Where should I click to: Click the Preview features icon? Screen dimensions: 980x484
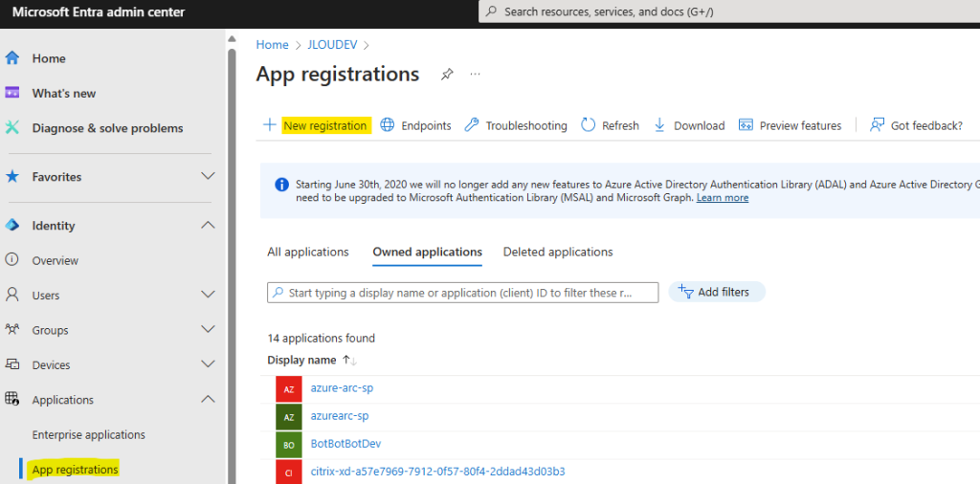745,125
